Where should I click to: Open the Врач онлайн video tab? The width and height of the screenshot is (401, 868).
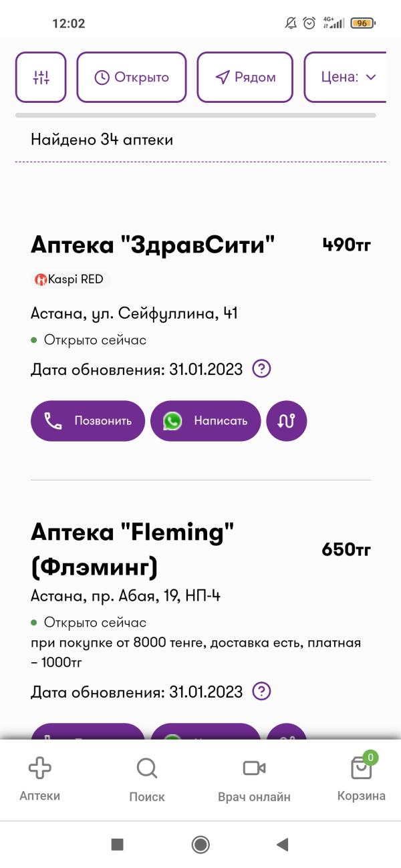pyautogui.click(x=254, y=778)
